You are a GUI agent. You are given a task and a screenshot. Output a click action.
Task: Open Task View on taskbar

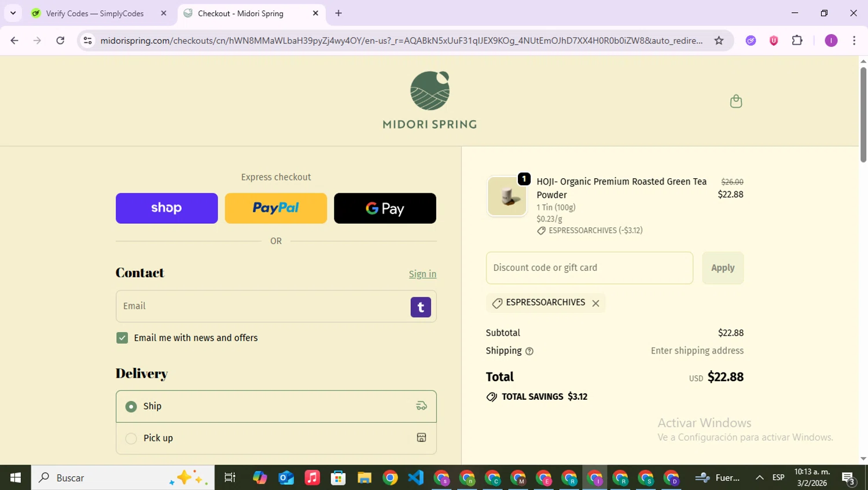[230, 478]
